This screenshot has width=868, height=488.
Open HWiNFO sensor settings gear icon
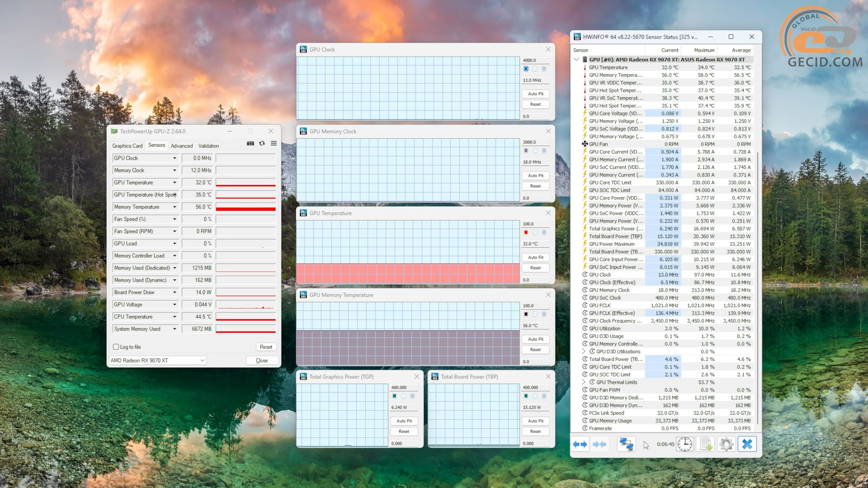pyautogui.click(x=726, y=444)
